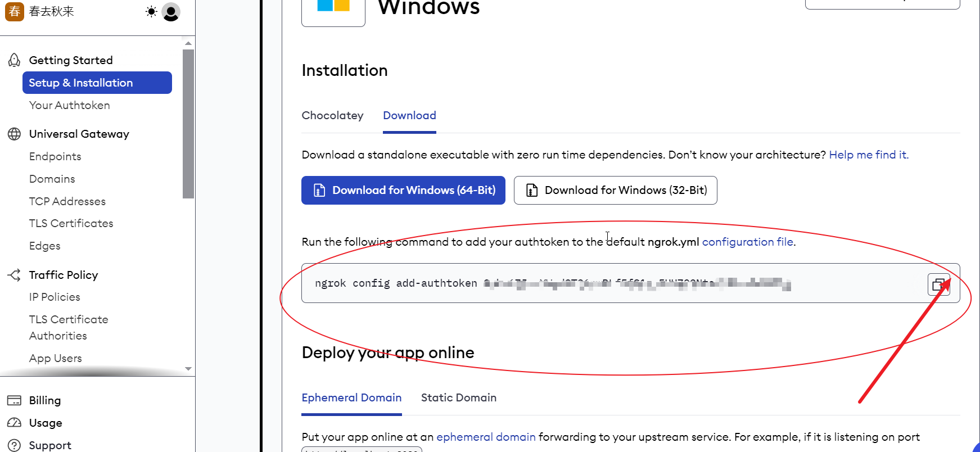Select the Download installation tab

point(409,115)
